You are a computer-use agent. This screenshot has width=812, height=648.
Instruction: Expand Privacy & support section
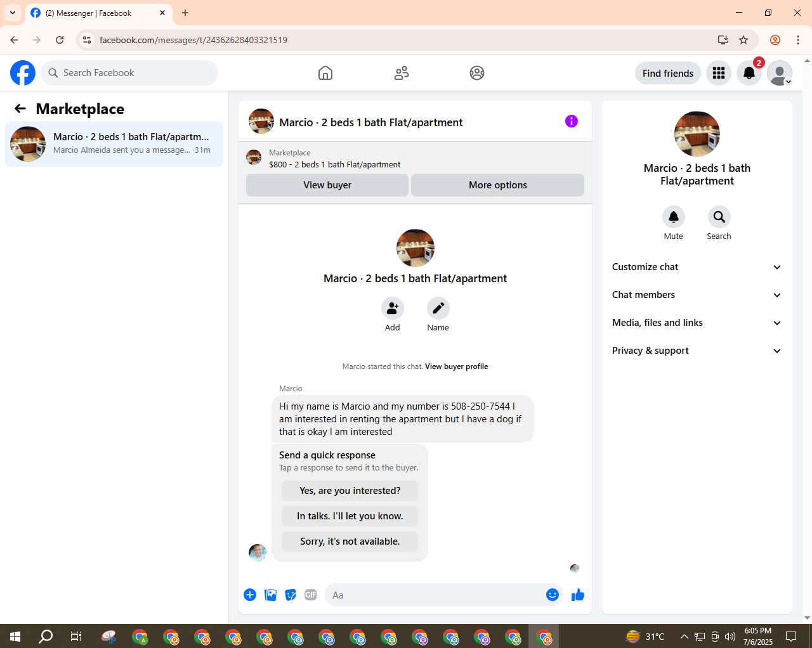[x=697, y=351]
